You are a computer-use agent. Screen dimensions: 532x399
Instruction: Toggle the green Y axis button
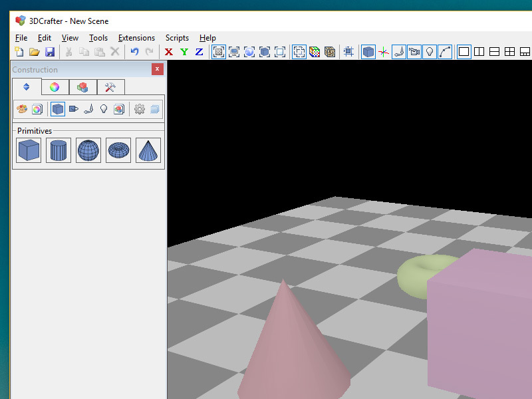[184, 52]
